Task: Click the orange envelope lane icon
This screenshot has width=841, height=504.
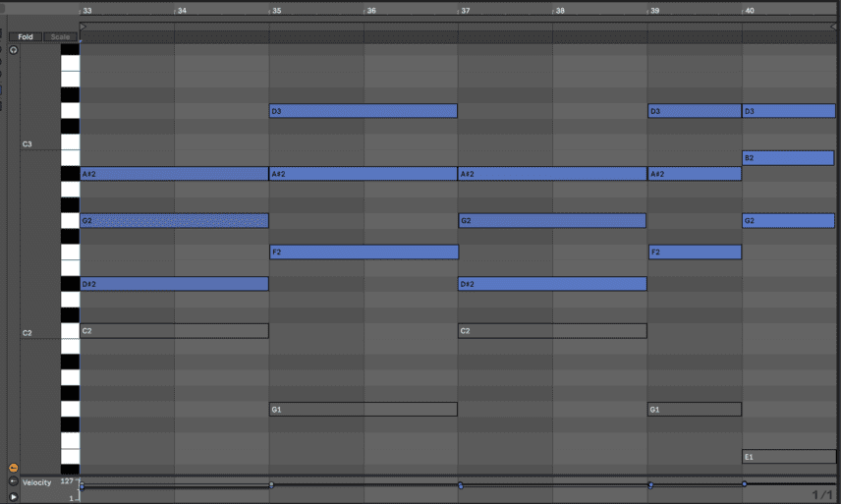Action: tap(14, 468)
